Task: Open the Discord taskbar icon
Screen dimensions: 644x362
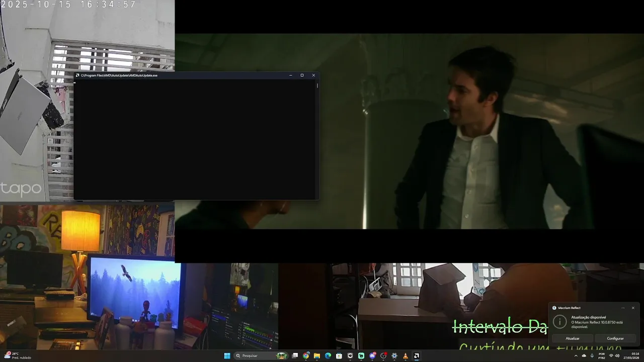Action: click(x=372, y=356)
